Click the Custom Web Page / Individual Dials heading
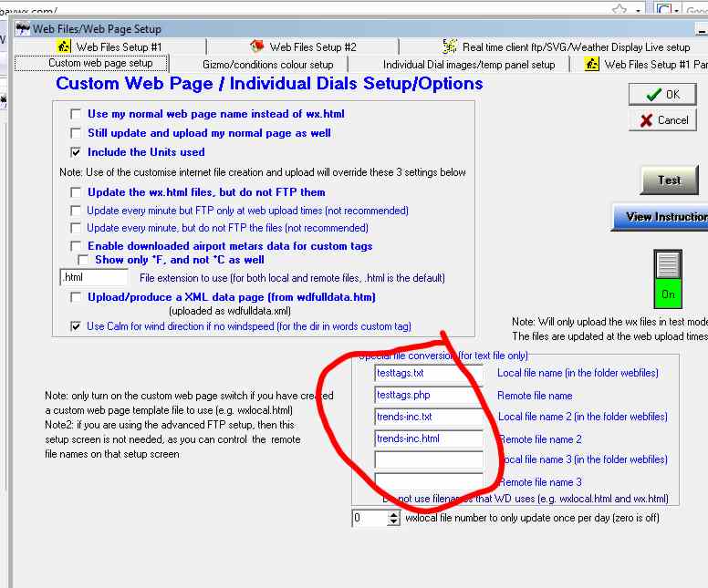 click(269, 84)
